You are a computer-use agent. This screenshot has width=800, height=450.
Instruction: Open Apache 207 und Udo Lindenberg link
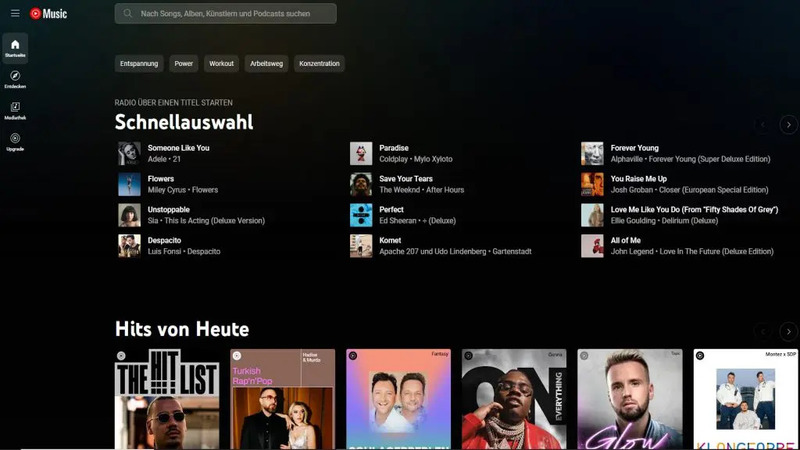(x=433, y=252)
